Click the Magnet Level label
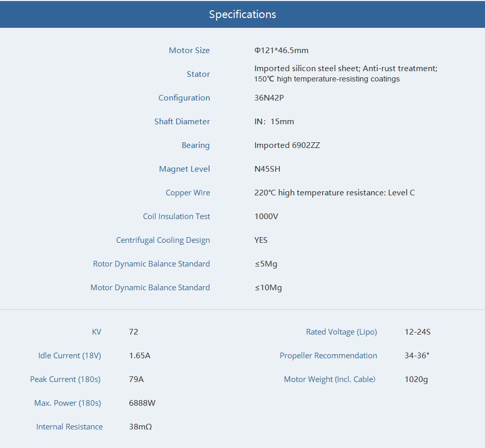Screen dimensions: 485x448 (x=184, y=169)
